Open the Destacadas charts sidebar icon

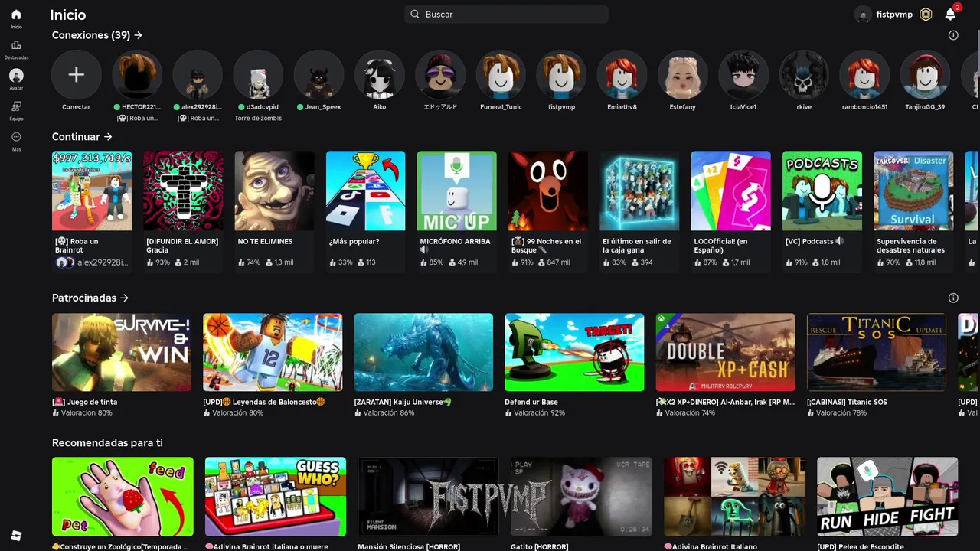[16, 45]
